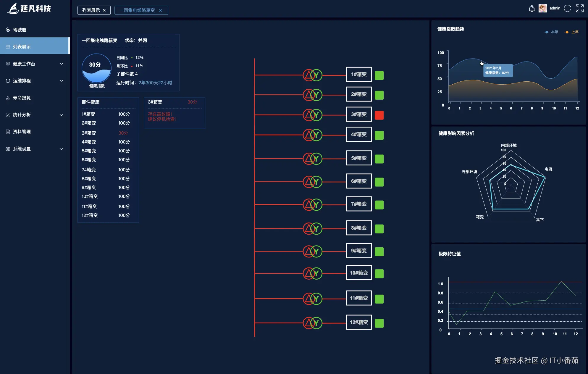Click the 5#箱变 box in diagram
588x374 pixels.
359,158
